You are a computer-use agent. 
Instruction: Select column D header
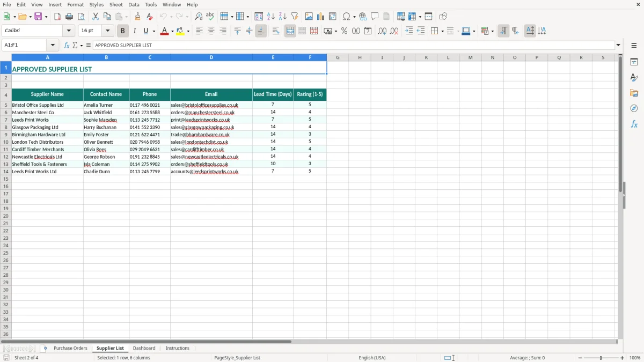pos(211,57)
